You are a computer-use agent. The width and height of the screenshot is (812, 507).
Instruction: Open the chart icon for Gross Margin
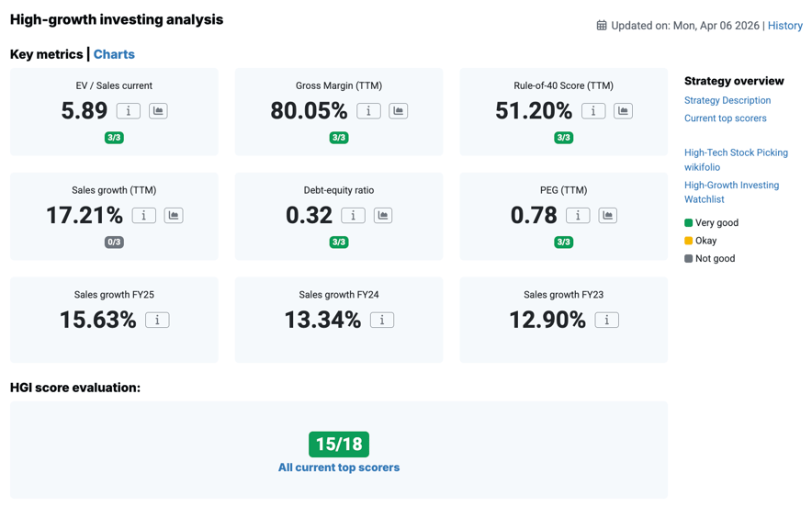[x=398, y=111]
